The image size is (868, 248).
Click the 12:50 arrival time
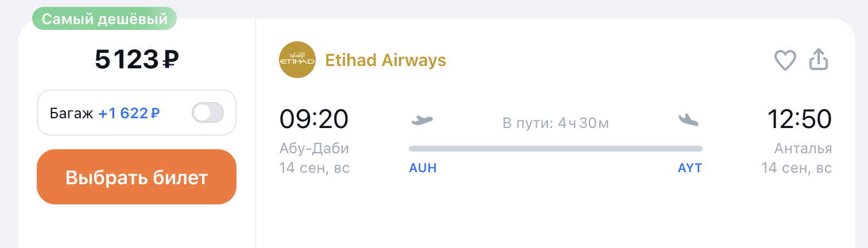coord(800,119)
